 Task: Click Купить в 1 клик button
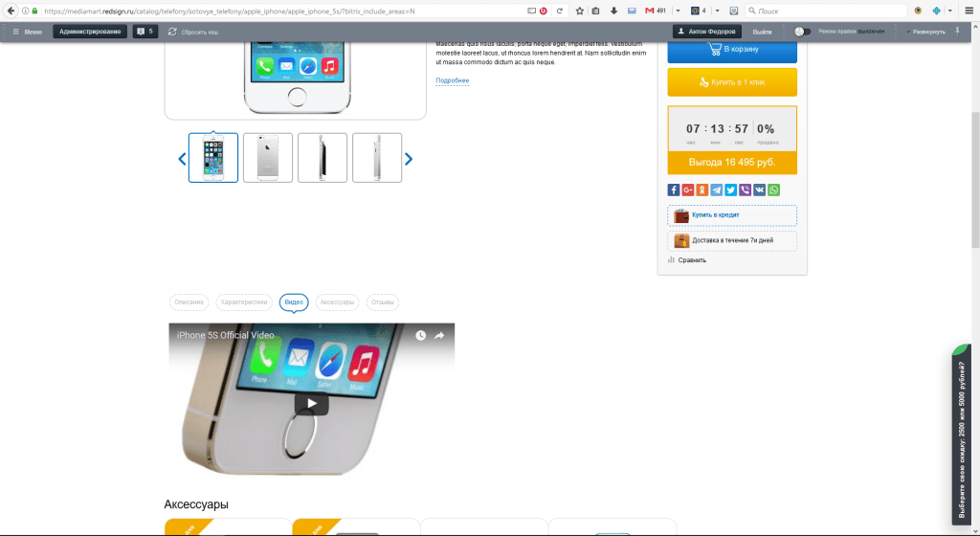732,82
